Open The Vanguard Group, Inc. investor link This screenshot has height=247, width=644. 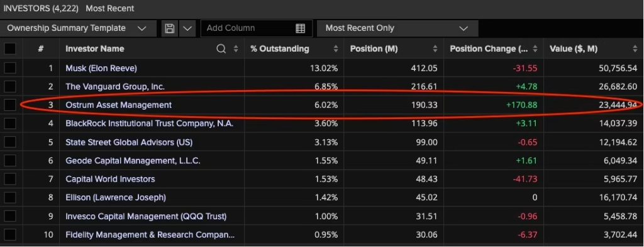(x=115, y=86)
